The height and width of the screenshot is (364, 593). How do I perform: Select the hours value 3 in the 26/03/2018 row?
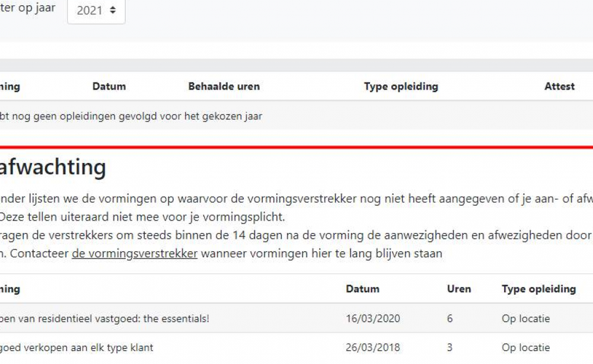tap(449, 347)
